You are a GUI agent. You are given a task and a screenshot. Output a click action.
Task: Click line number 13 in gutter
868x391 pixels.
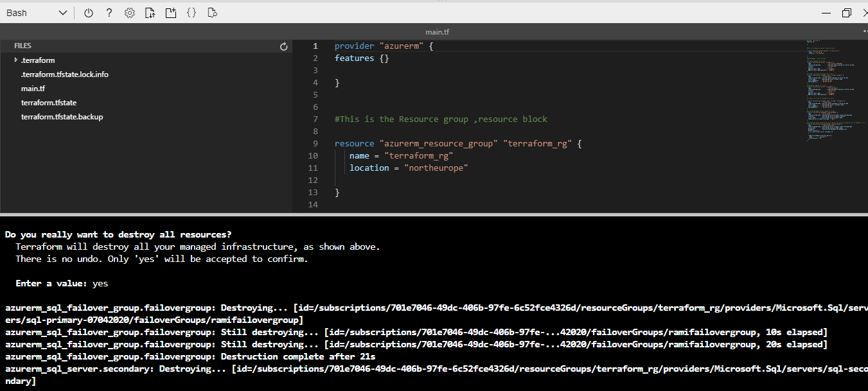(x=313, y=193)
